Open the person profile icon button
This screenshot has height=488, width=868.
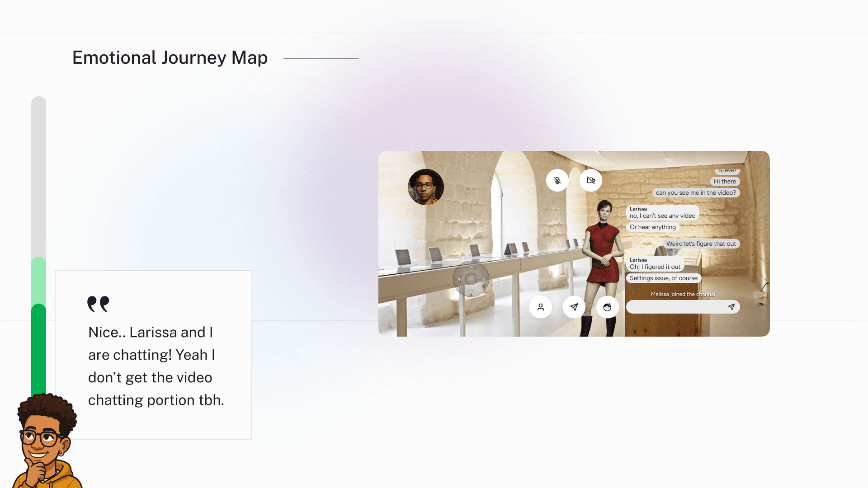tap(541, 307)
